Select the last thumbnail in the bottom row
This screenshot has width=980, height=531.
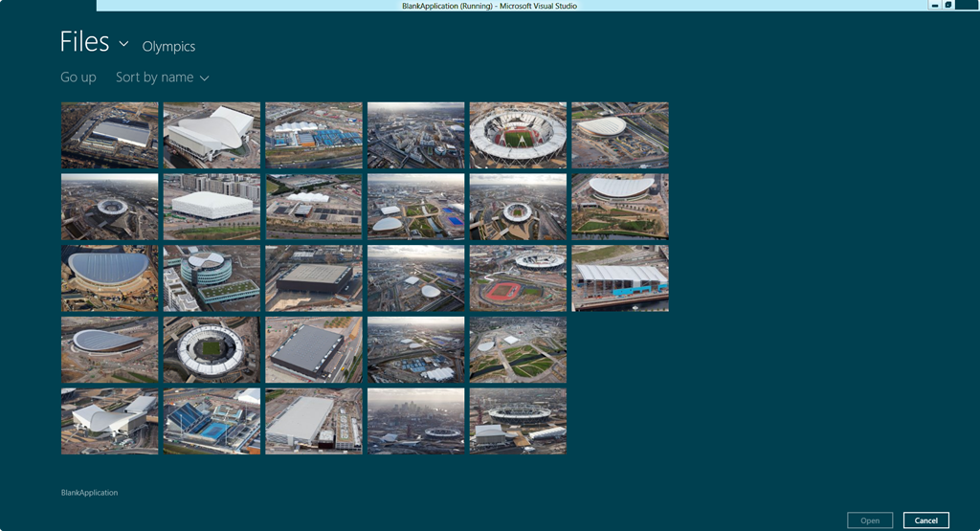(518, 421)
